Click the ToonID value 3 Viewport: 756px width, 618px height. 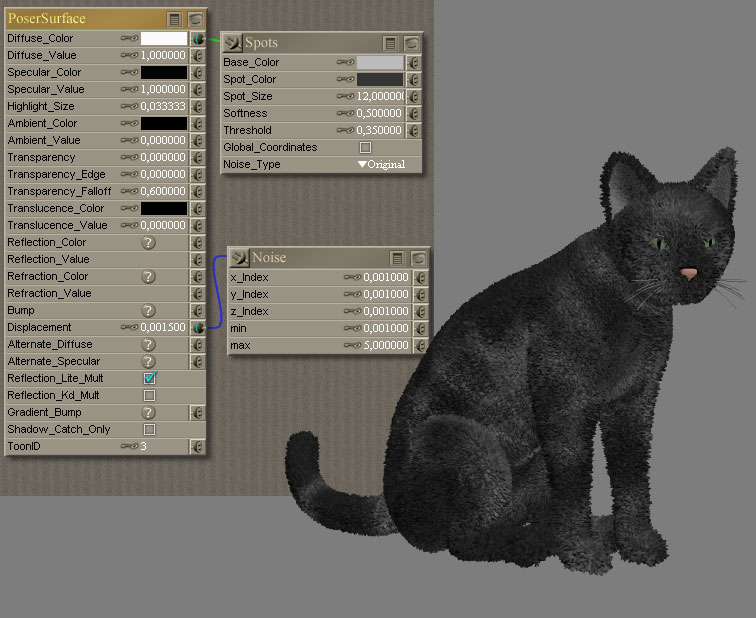tap(143, 446)
